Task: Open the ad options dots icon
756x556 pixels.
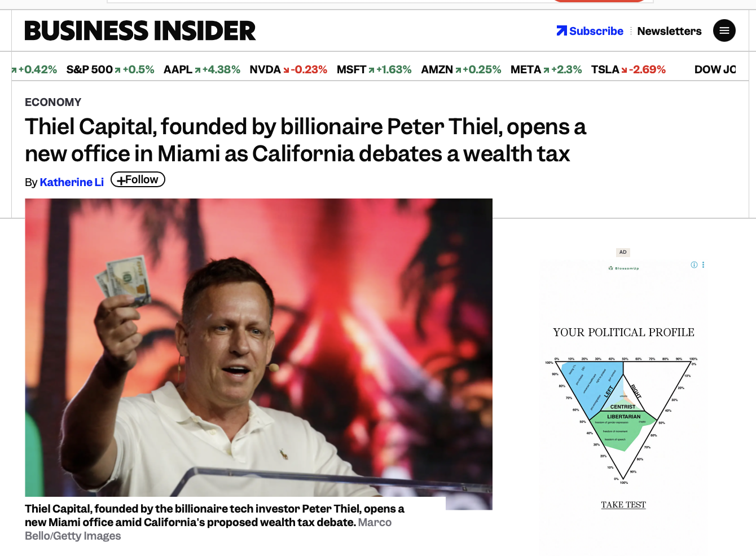Action: click(x=703, y=265)
